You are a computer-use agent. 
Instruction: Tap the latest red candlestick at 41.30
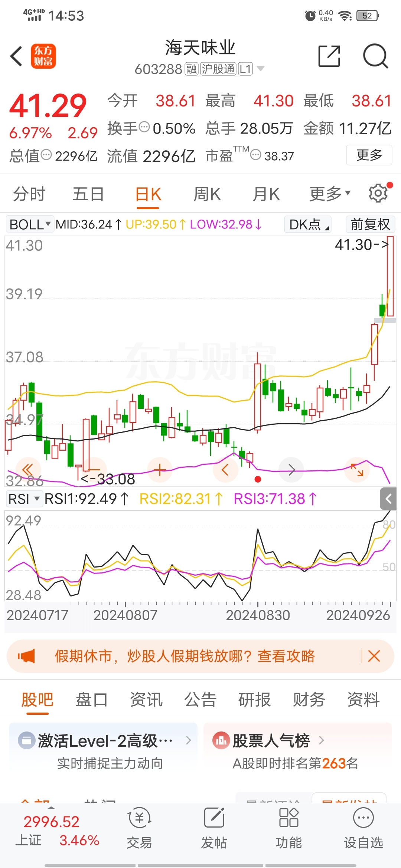tap(390, 276)
